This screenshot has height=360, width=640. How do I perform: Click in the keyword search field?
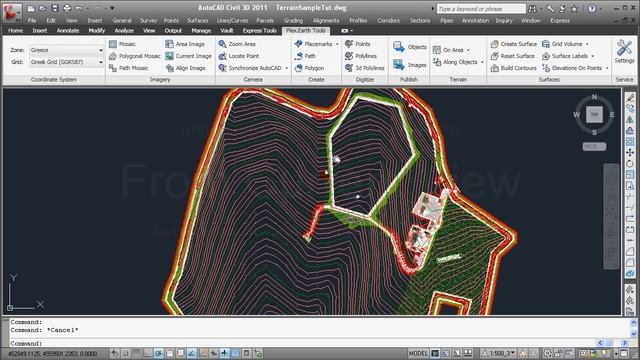click(x=481, y=9)
